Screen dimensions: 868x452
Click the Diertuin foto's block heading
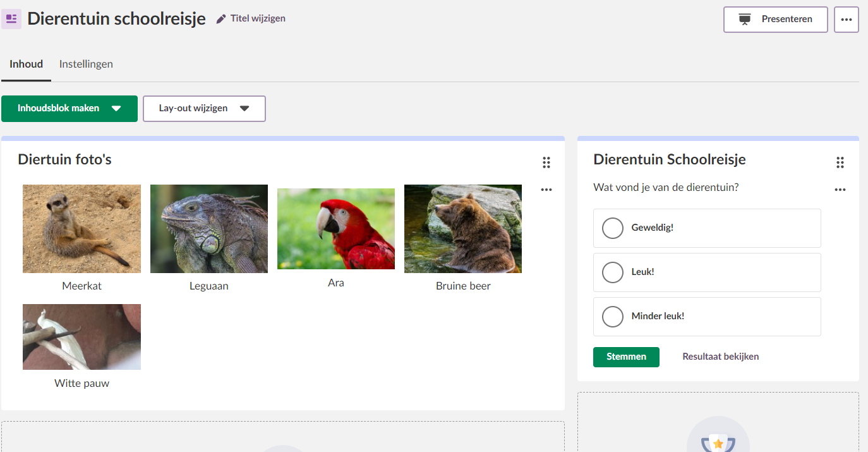[x=64, y=159]
